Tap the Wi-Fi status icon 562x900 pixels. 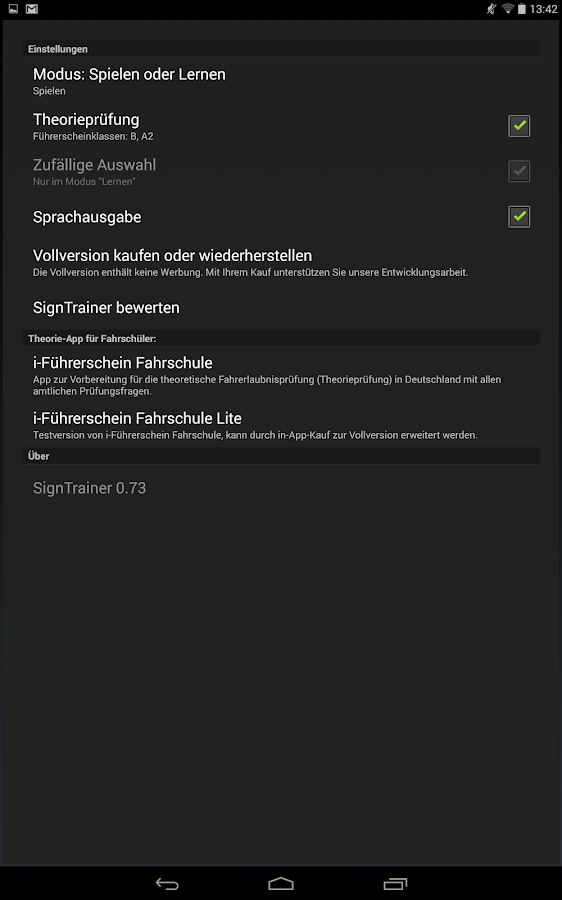pos(507,9)
